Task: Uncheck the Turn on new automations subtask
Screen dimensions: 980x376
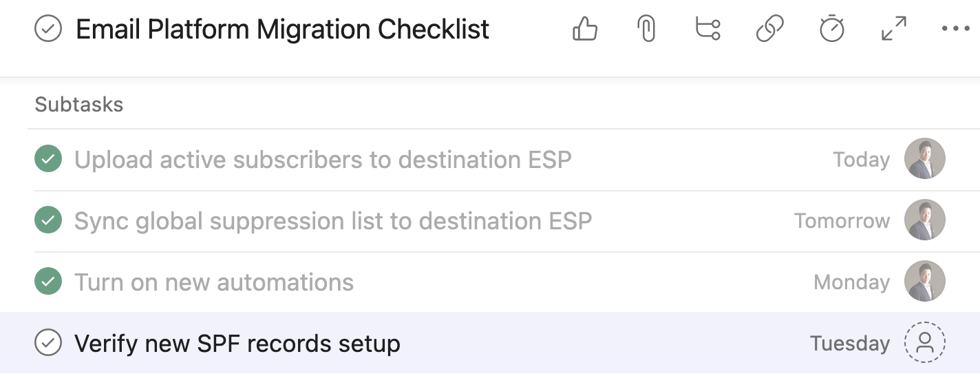Action: [48, 282]
